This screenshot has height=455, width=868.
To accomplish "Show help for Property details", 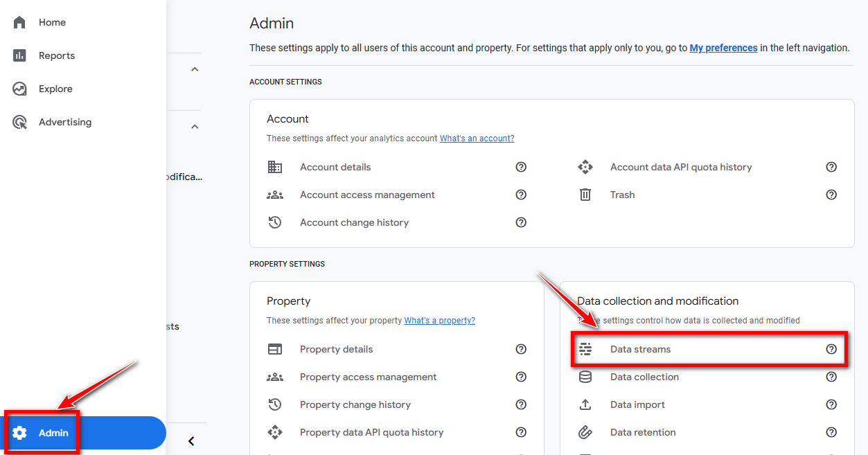I will pyautogui.click(x=521, y=349).
